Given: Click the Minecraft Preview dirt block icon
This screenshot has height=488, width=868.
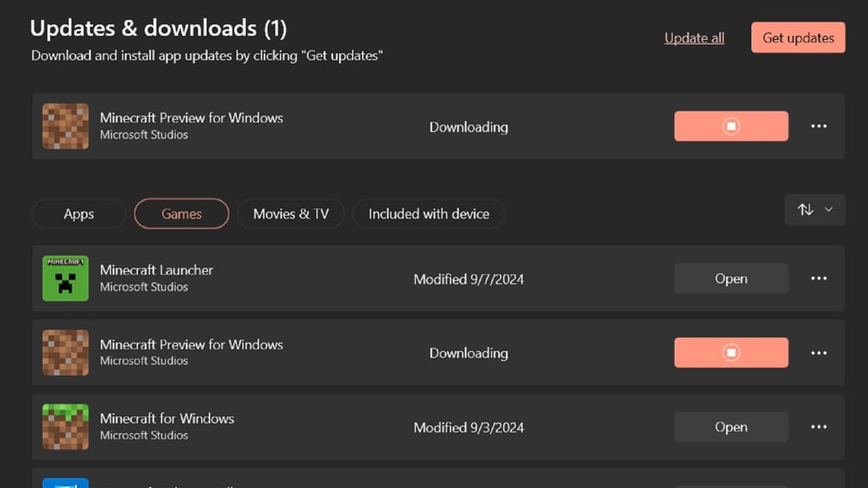Looking at the screenshot, I should (x=65, y=352).
